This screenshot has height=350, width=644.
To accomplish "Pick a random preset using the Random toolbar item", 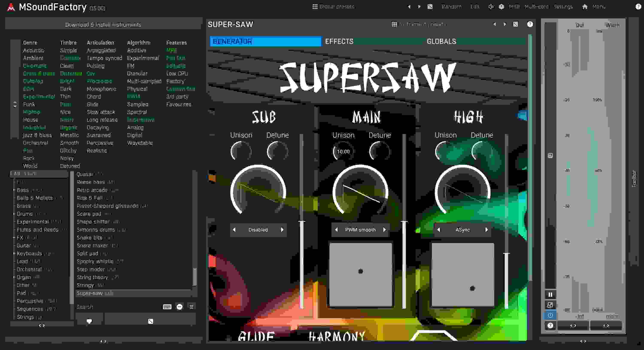I will (451, 7).
